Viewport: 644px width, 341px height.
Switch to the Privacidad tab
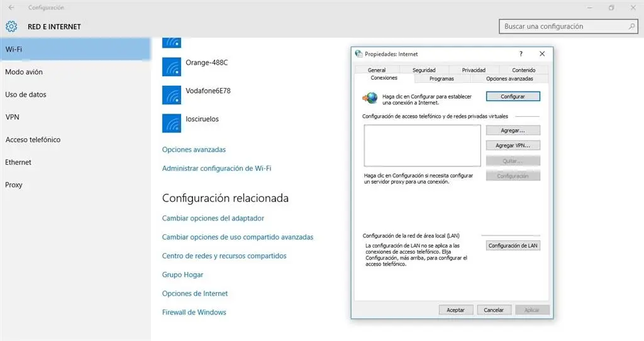tap(474, 70)
